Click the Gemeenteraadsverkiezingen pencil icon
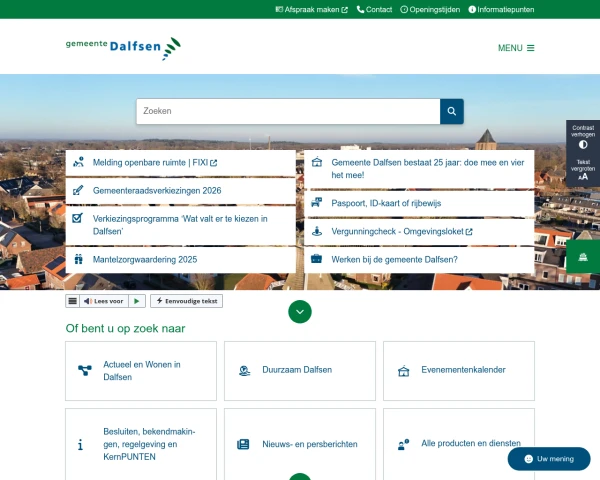 point(78,190)
